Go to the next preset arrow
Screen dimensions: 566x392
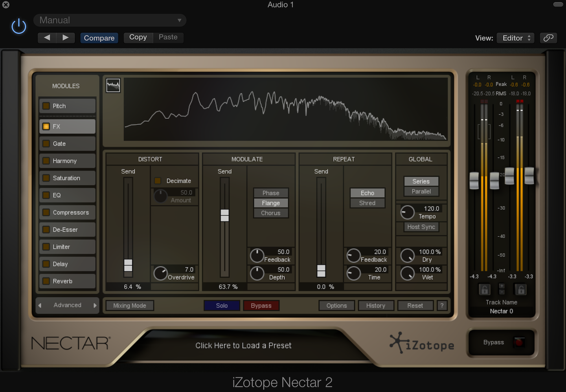click(66, 37)
